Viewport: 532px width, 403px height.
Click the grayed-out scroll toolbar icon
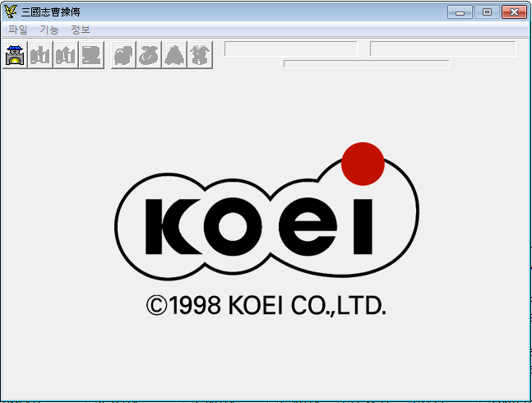click(91, 55)
